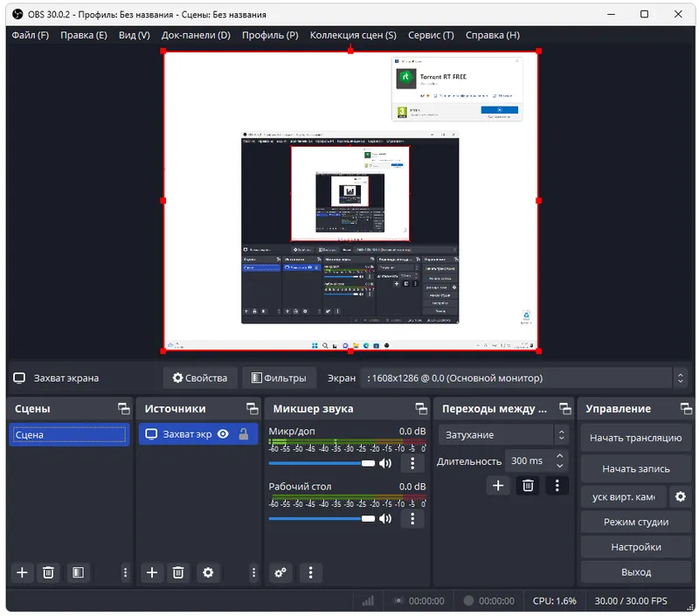Open the audio mixer menu dots at bottom

pyautogui.click(x=311, y=573)
